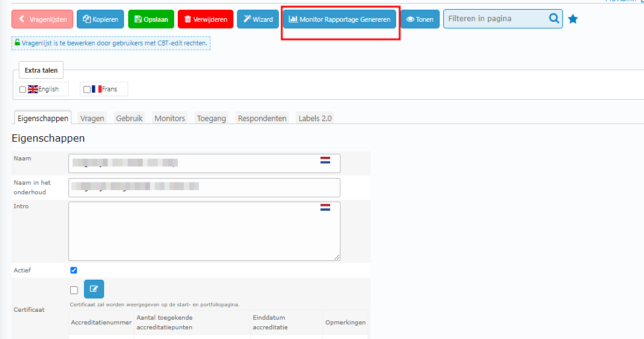
Task: Click the certificate edit pencil icon
Action: coord(94,289)
